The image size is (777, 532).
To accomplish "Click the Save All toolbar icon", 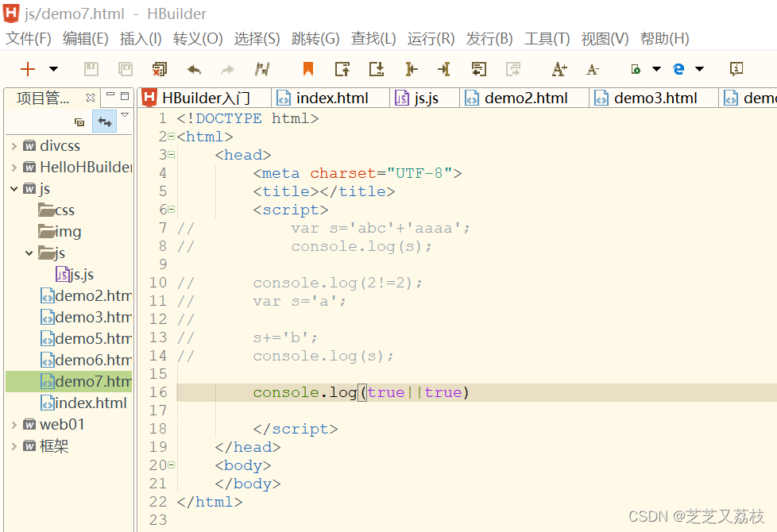I will (126, 69).
